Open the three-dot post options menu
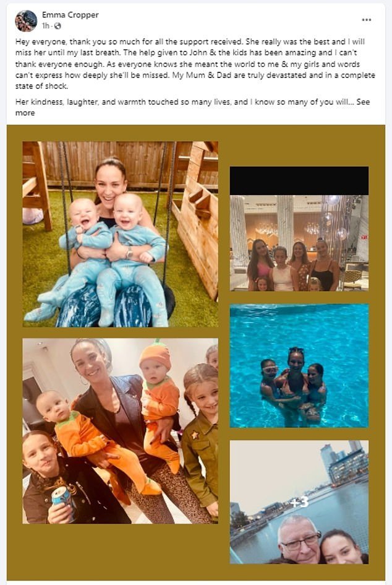The image size is (392, 585). (367, 20)
